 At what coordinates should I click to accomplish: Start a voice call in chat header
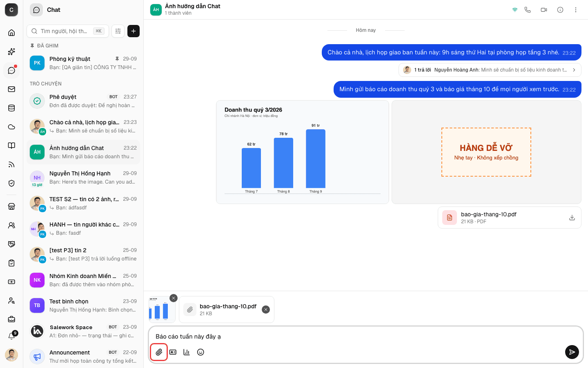click(528, 10)
